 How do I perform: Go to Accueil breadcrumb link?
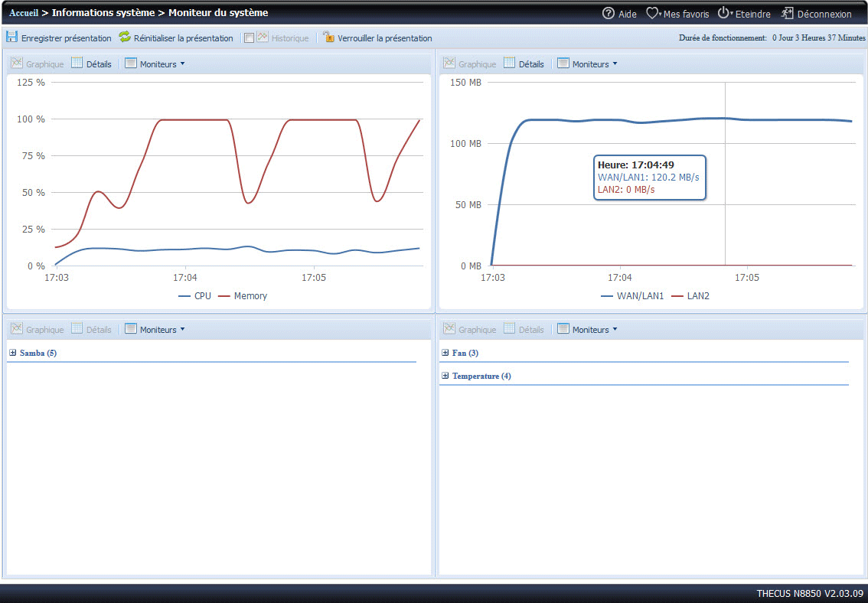point(24,13)
